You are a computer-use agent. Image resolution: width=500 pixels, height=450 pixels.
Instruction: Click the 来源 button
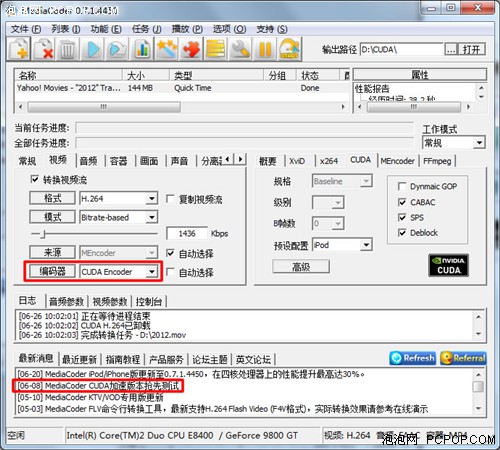52,252
